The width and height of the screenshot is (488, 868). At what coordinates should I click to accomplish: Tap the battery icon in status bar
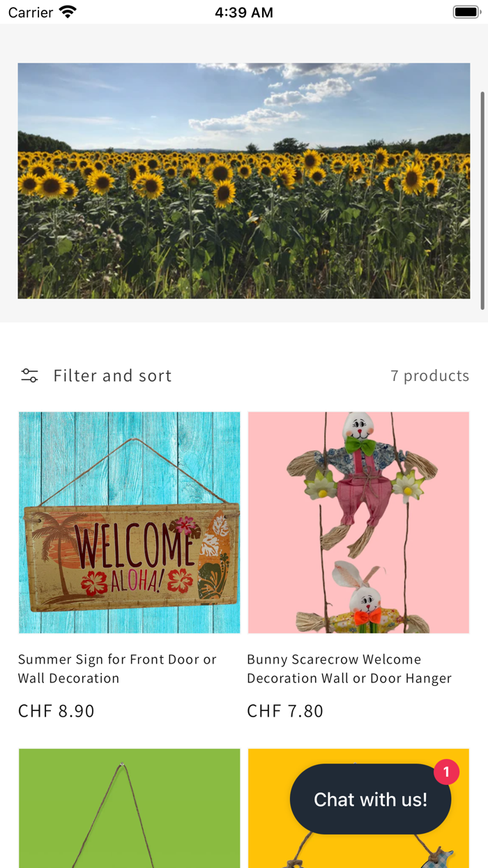click(466, 12)
